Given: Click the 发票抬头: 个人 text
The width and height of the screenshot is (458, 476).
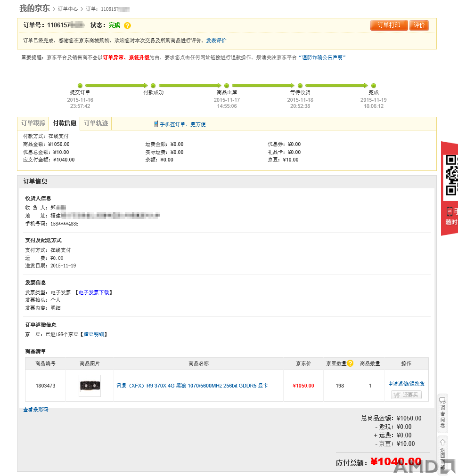Looking at the screenshot, I should (43, 300).
